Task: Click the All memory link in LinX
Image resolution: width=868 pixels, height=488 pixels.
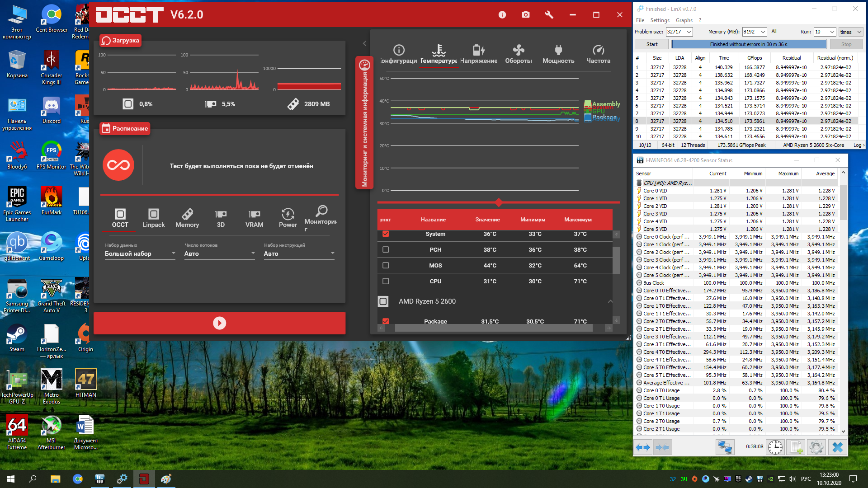Action: [x=774, y=31]
